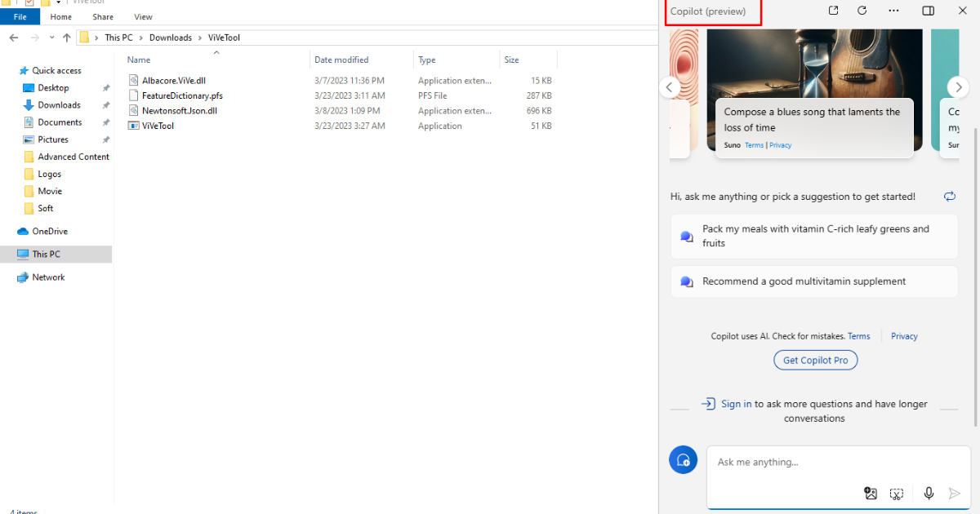This screenshot has width=980, height=514.
Task: Open Suno Privacy link on card
Action: click(780, 145)
